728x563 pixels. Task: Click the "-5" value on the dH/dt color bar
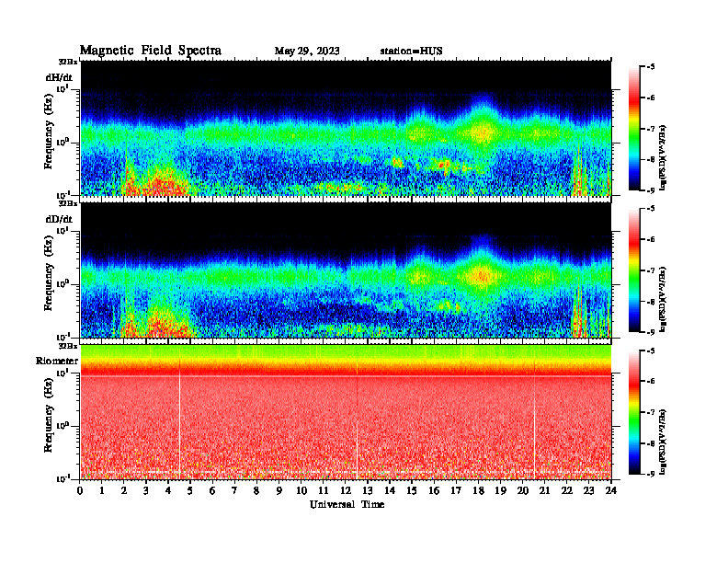pyautogui.click(x=650, y=67)
